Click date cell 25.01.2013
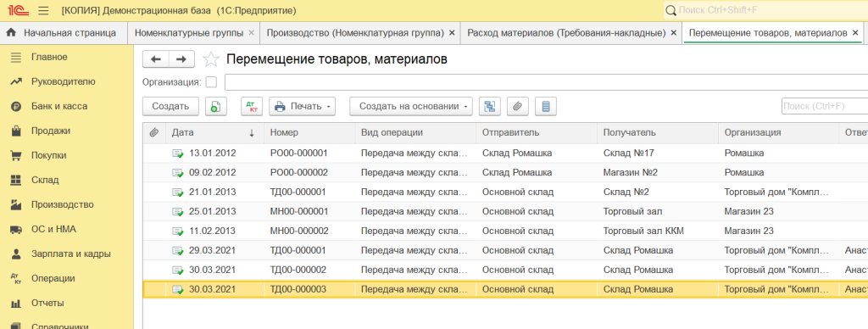This screenshot has width=868, height=329. 213,212
